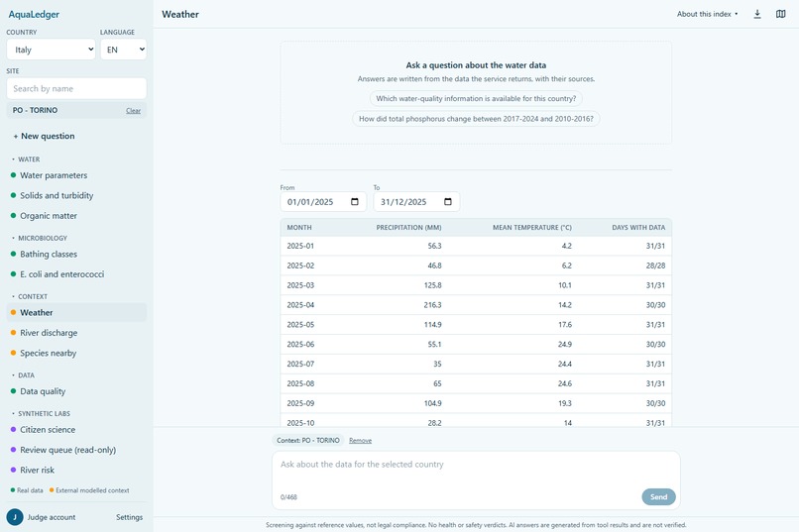Ask which water-quality information is available

[x=476, y=98]
